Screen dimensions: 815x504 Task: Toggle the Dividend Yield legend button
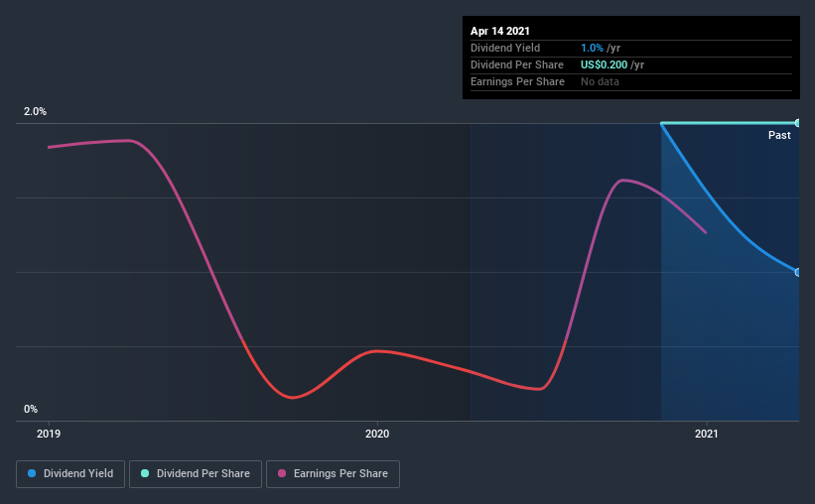point(70,474)
